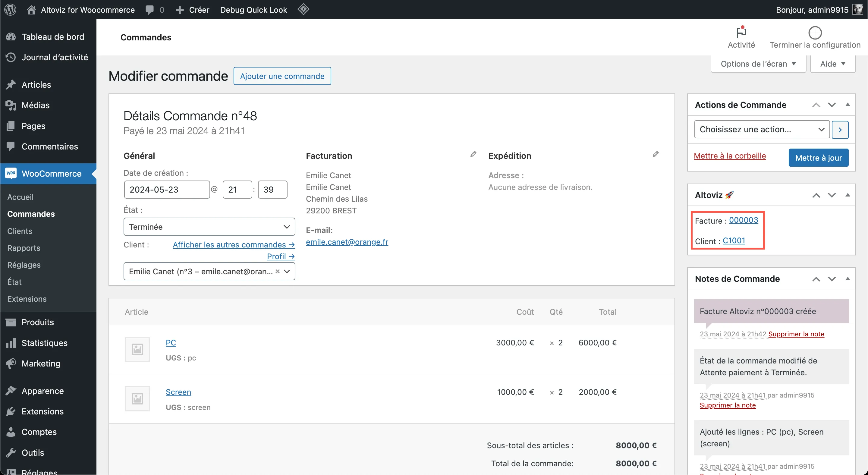Click the Outils wrench icon

pos(11,452)
